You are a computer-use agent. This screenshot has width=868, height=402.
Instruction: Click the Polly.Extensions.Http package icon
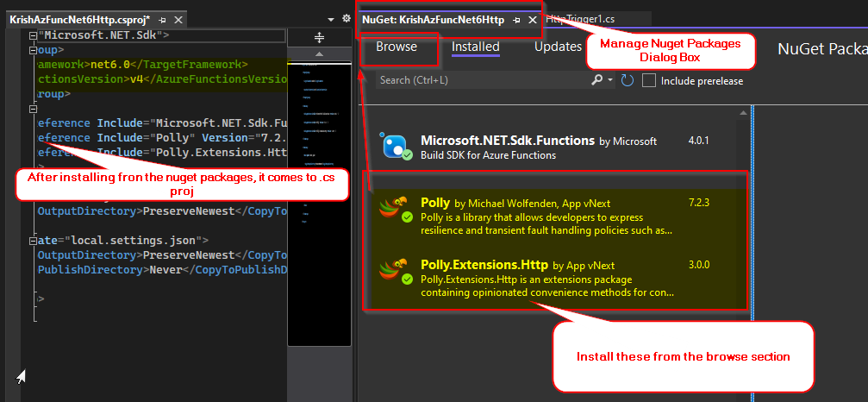396,272
